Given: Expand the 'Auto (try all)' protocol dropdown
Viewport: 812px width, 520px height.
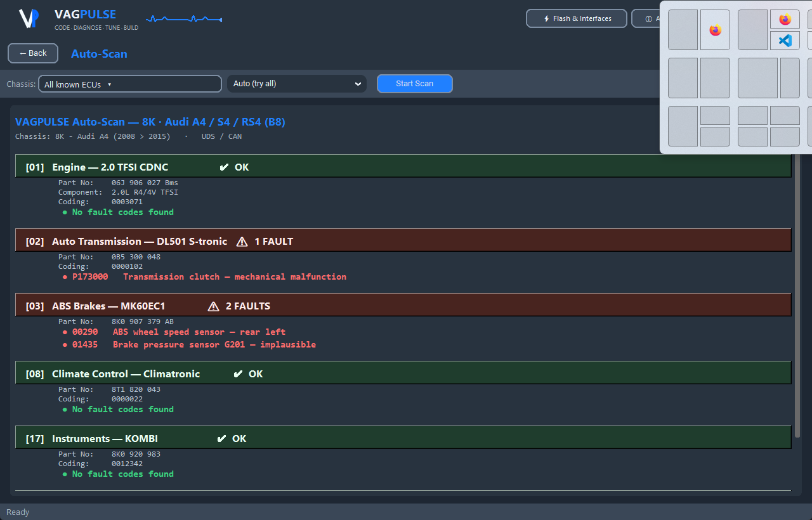Looking at the screenshot, I should 297,84.
